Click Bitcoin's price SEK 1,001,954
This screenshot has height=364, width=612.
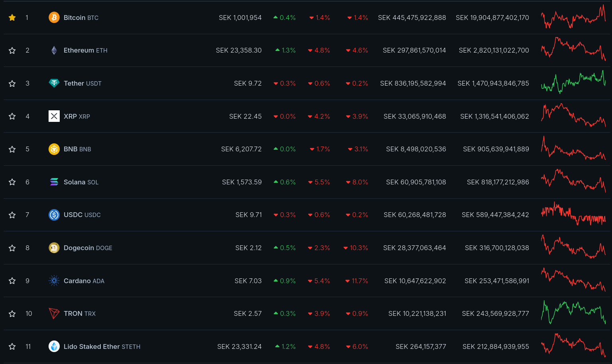[x=240, y=18]
